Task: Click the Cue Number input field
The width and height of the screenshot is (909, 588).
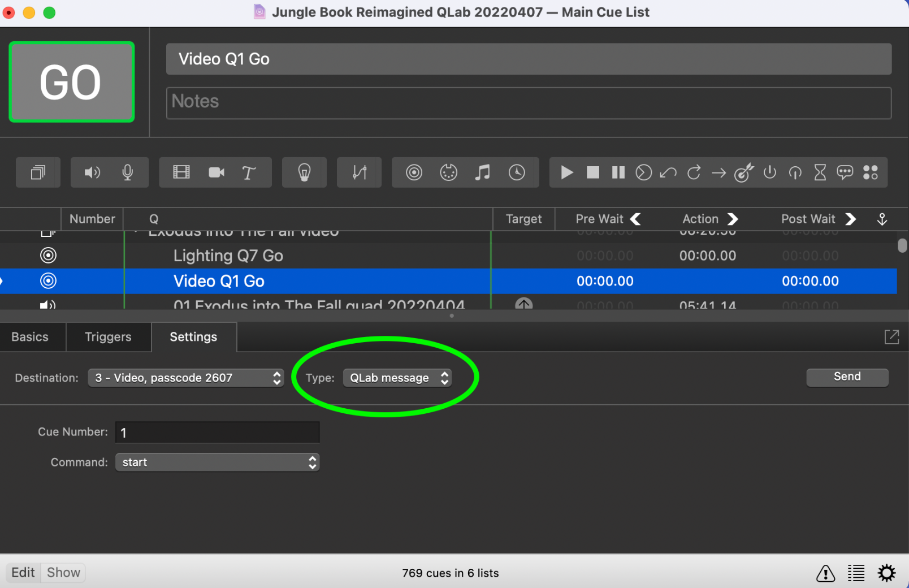Action: click(x=218, y=433)
